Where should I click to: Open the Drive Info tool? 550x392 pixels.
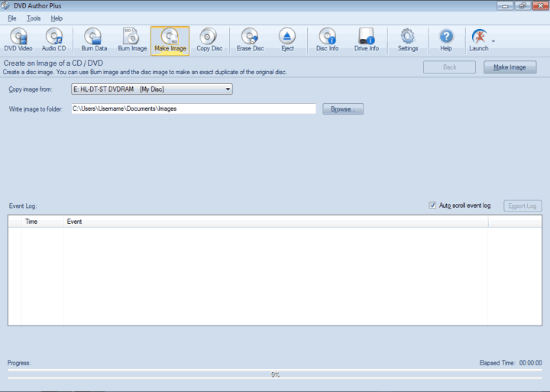tap(367, 40)
